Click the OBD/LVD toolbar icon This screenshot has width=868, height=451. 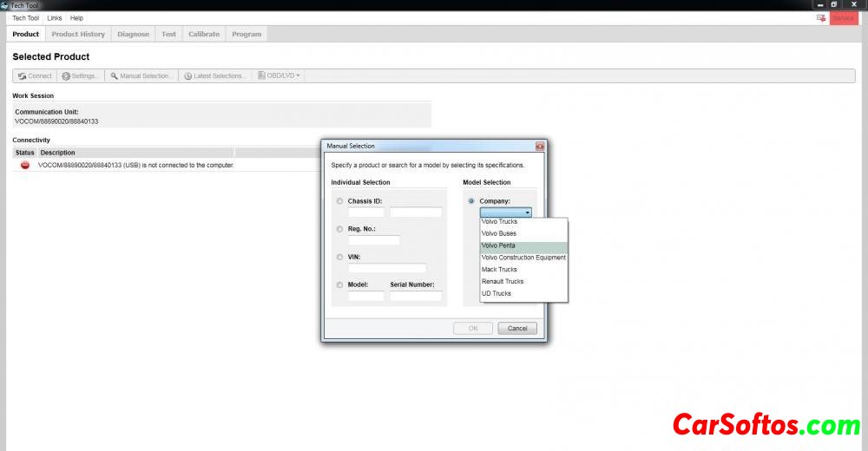262,76
